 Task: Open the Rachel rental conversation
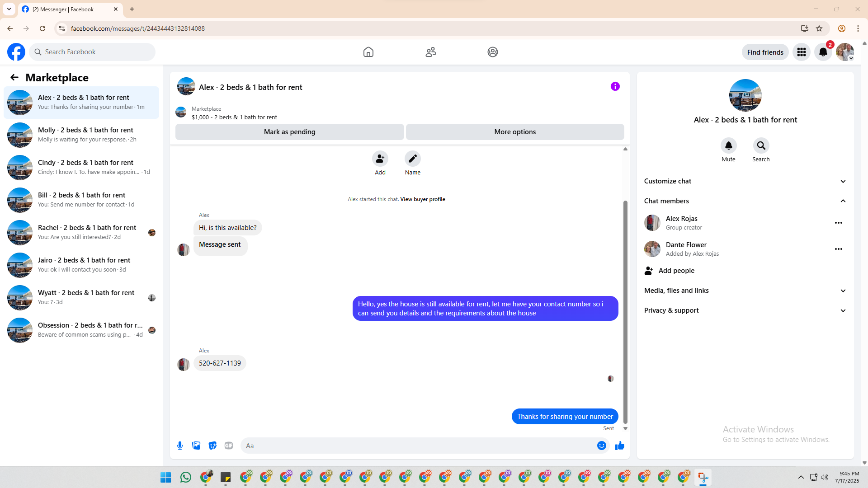(x=81, y=233)
